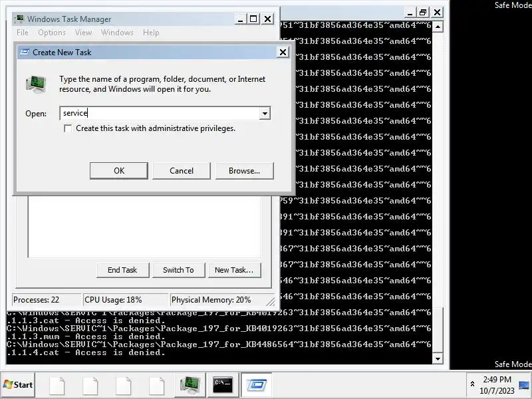This screenshot has height=399, width=532.
Task: Click the second blank document taskbar icon
Action: point(90,385)
